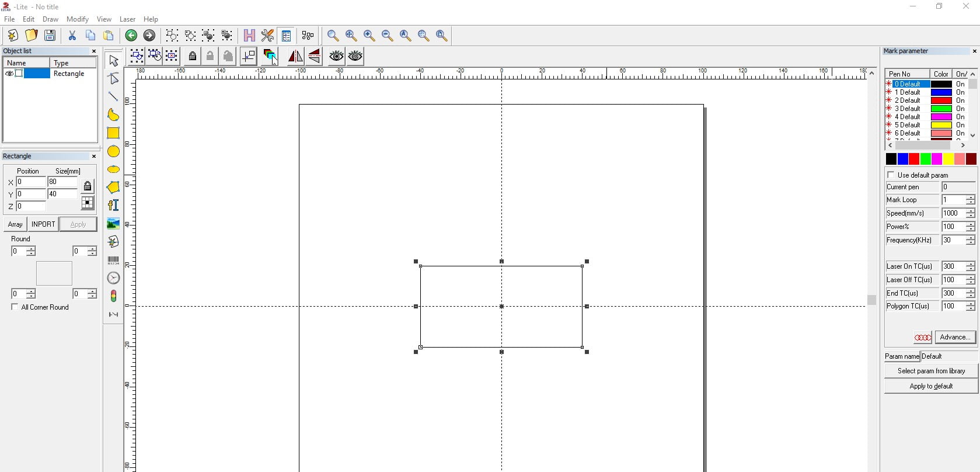Pick the green color swatch in palette

[x=925, y=159]
